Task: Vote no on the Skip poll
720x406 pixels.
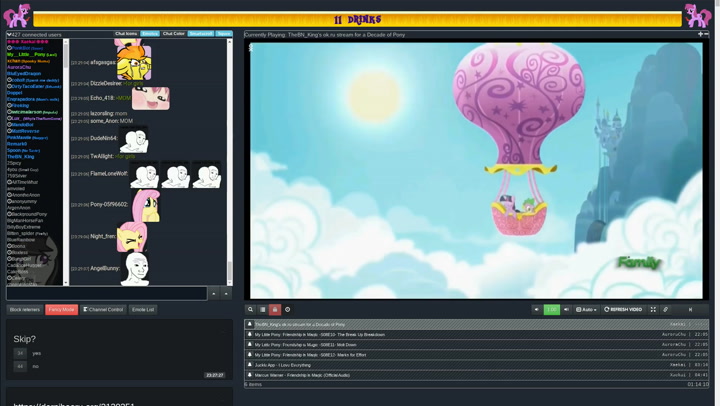Action: click(x=20, y=366)
